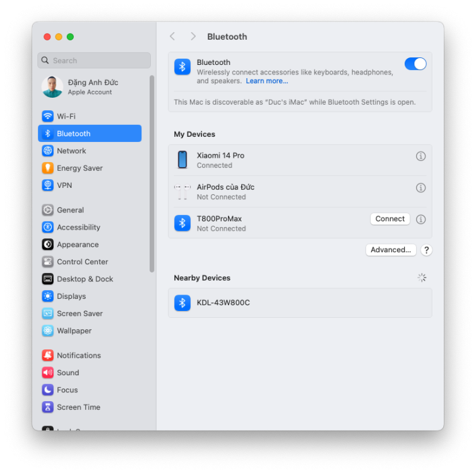Click the Xiaomi 14 Pro phone icon

point(182,160)
